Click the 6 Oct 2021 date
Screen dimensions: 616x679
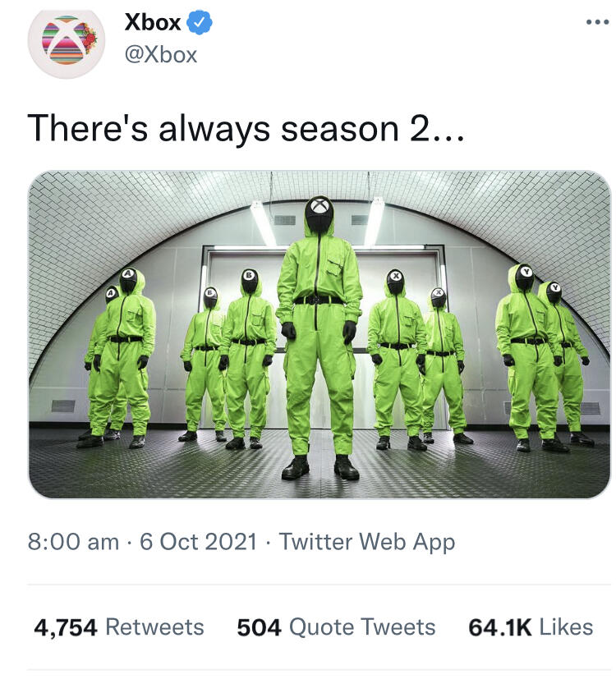tap(199, 542)
